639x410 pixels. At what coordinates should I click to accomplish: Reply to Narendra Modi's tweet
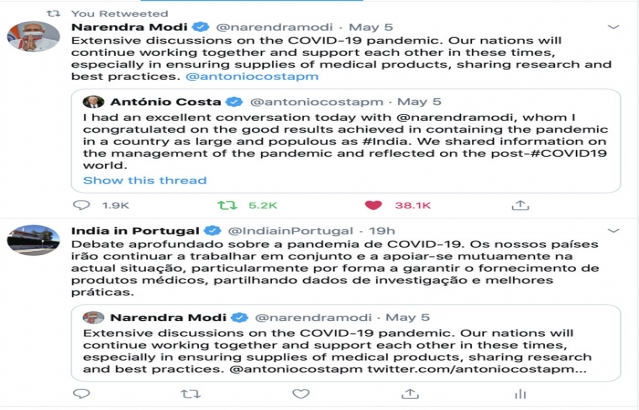click(82, 205)
